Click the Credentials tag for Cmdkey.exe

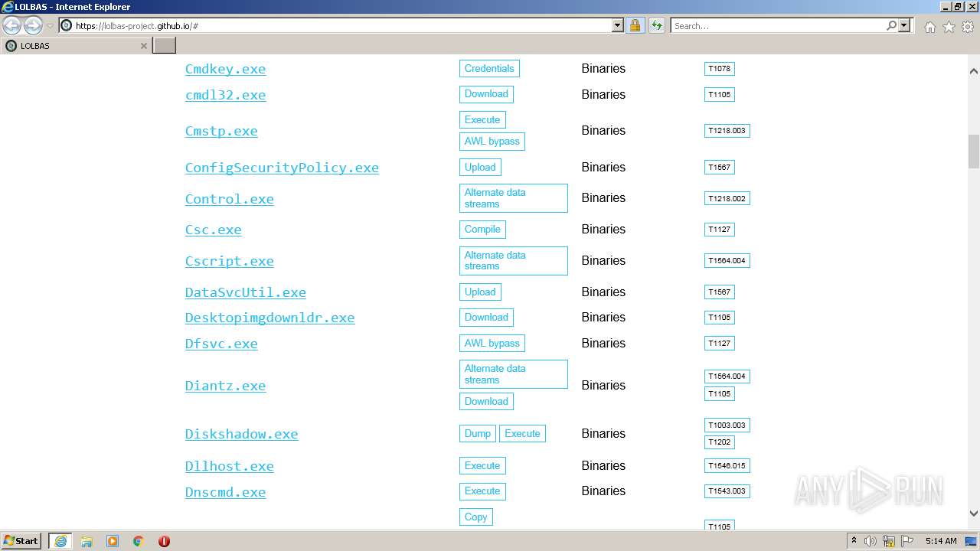(489, 69)
